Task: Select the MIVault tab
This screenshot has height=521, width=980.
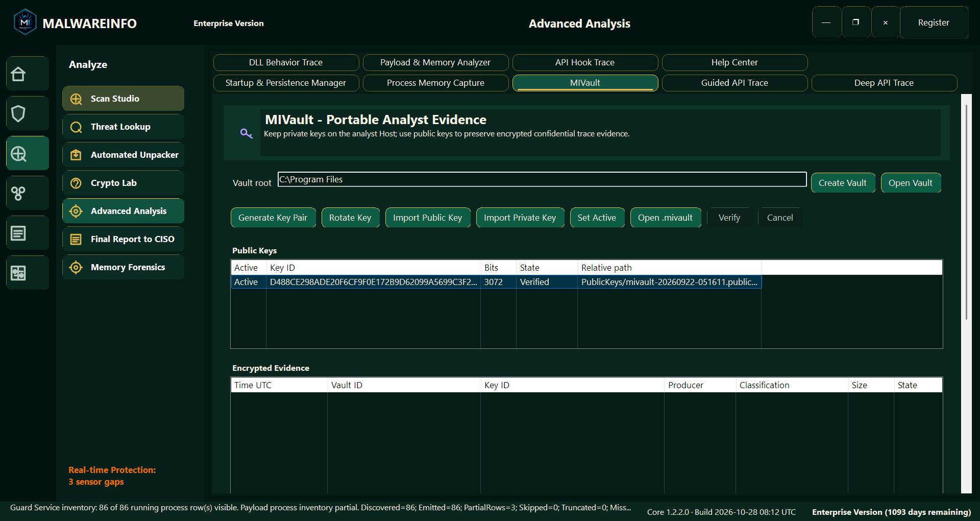Action: (x=585, y=83)
